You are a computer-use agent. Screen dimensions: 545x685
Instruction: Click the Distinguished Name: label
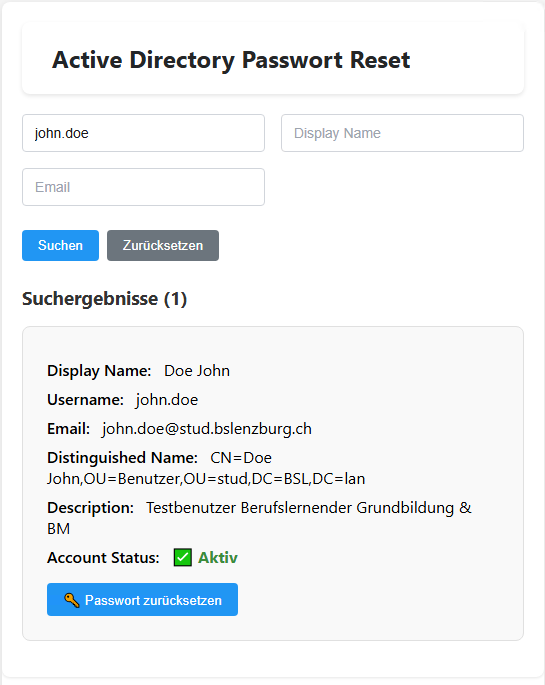[122, 457]
